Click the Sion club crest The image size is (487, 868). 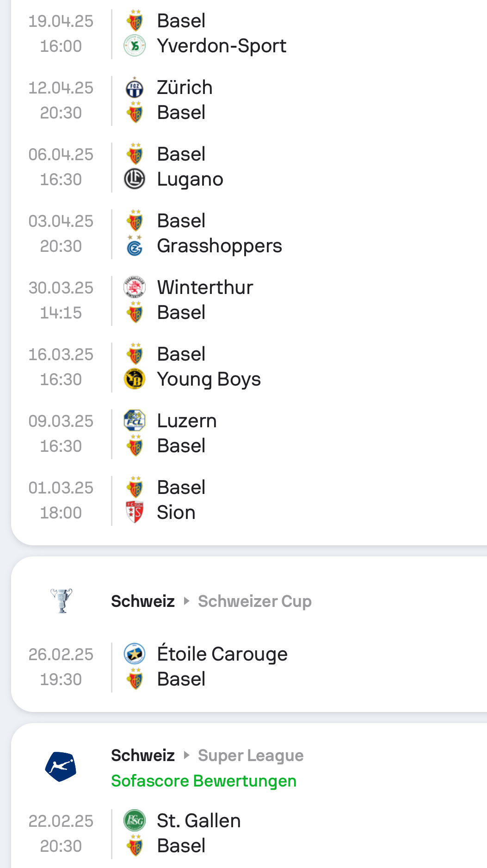pos(135,512)
